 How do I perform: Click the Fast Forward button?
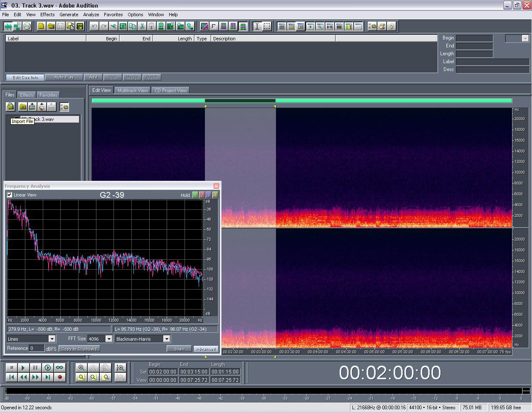click(x=35, y=377)
